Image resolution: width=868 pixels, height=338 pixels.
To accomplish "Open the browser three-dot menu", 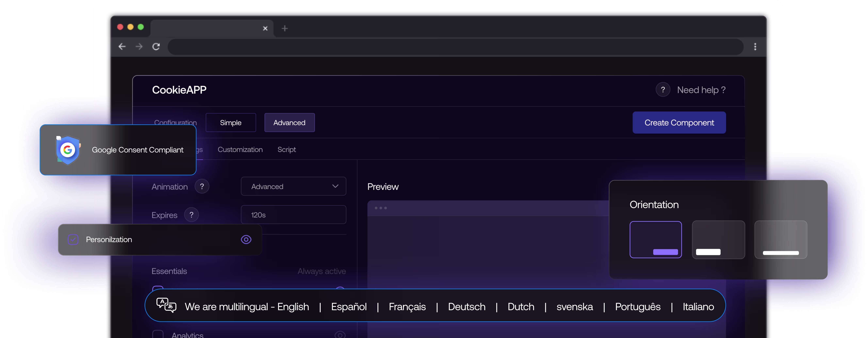I will coord(755,47).
